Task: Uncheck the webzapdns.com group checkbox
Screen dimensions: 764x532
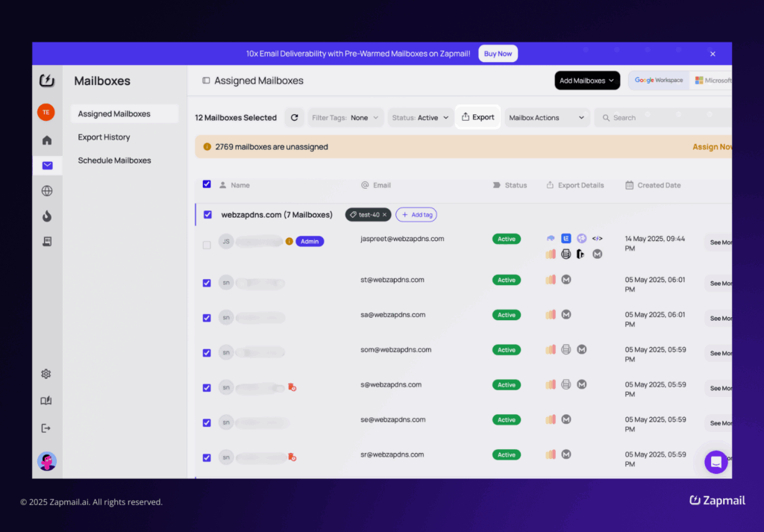Action: tap(207, 214)
